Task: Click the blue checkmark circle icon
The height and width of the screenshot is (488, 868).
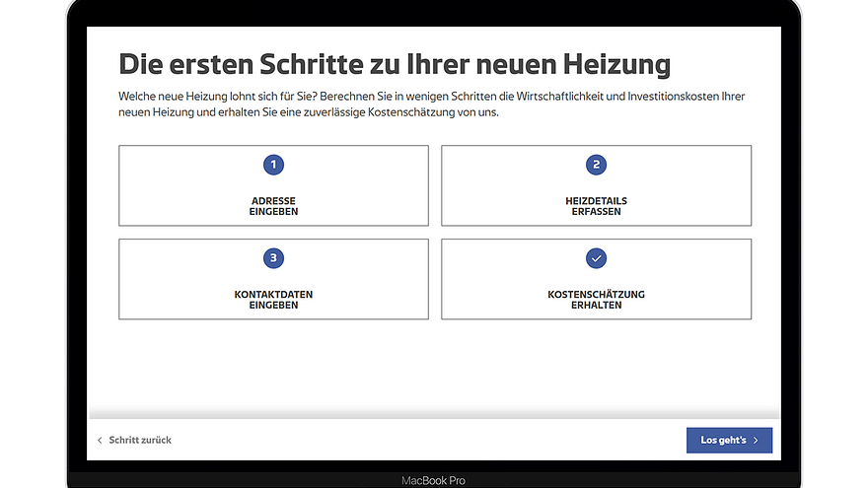Action: [x=596, y=258]
